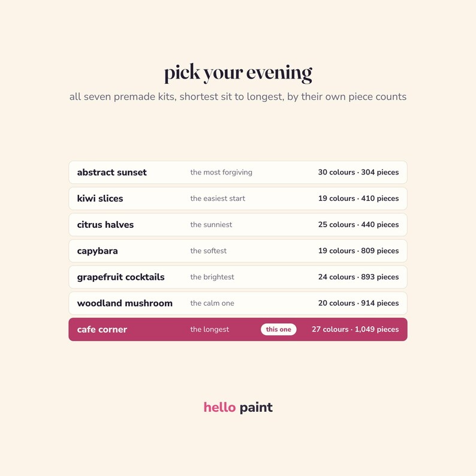Screen dimensions: 476x476
Task: Choose the woodland mushroom kit
Action: tap(237, 303)
